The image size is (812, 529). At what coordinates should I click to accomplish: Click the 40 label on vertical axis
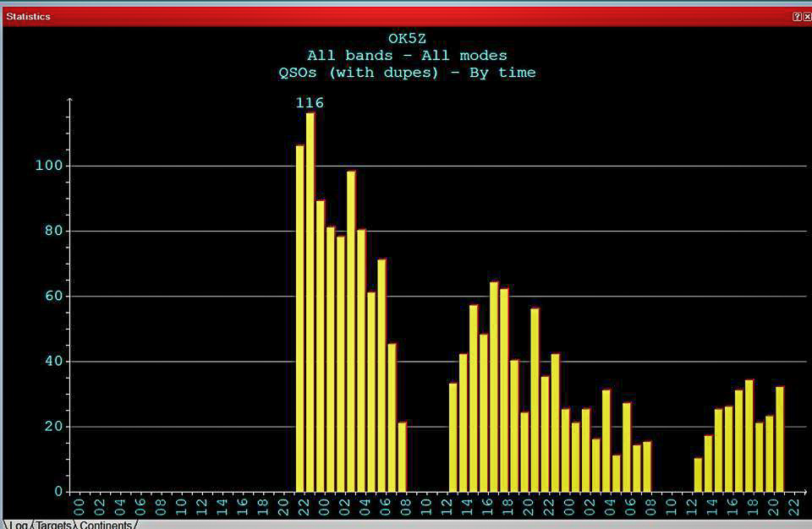(52, 362)
